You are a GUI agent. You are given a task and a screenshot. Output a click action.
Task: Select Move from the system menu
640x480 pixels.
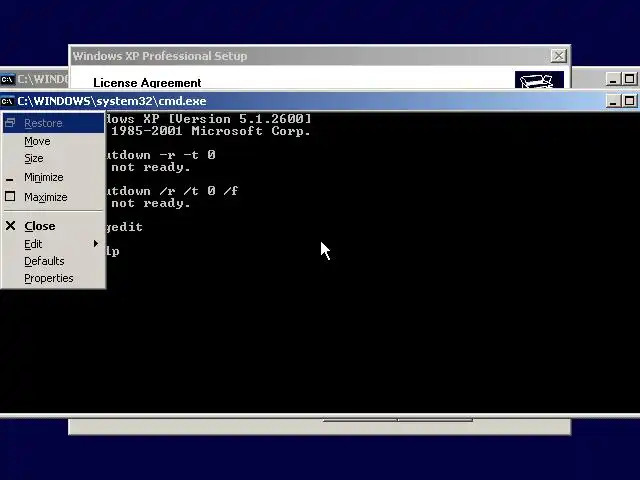(x=53, y=141)
